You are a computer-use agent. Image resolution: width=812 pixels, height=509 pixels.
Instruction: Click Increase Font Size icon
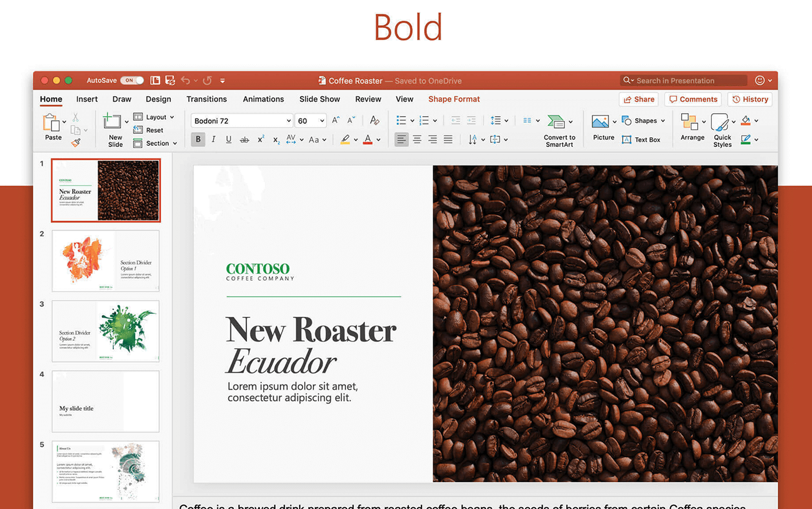pos(336,120)
